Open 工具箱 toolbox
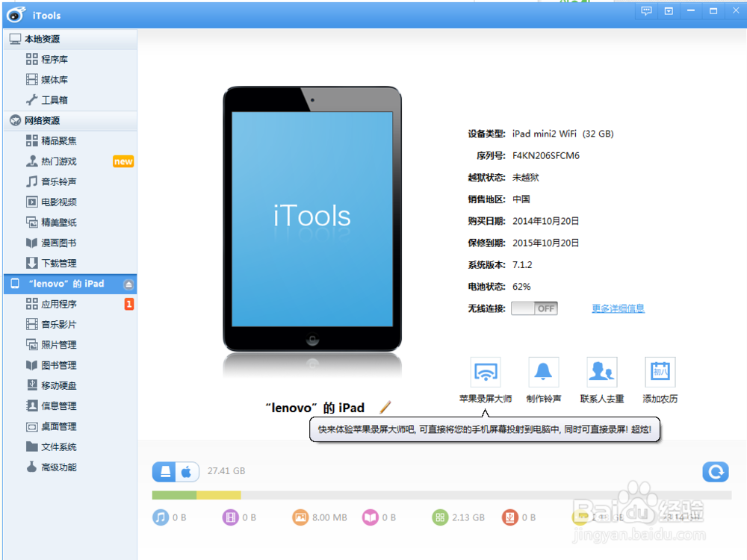Image resolution: width=747 pixels, height=560 pixels. coord(55,100)
